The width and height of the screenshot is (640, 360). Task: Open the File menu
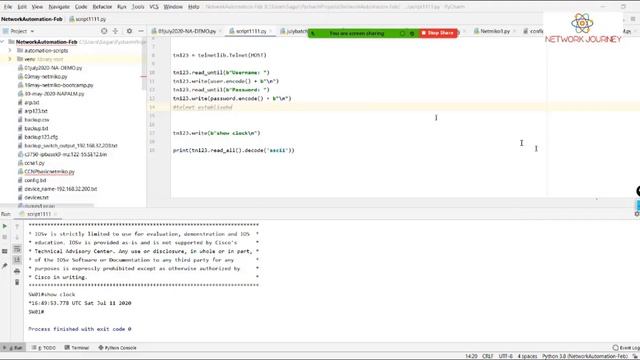(8, 7)
